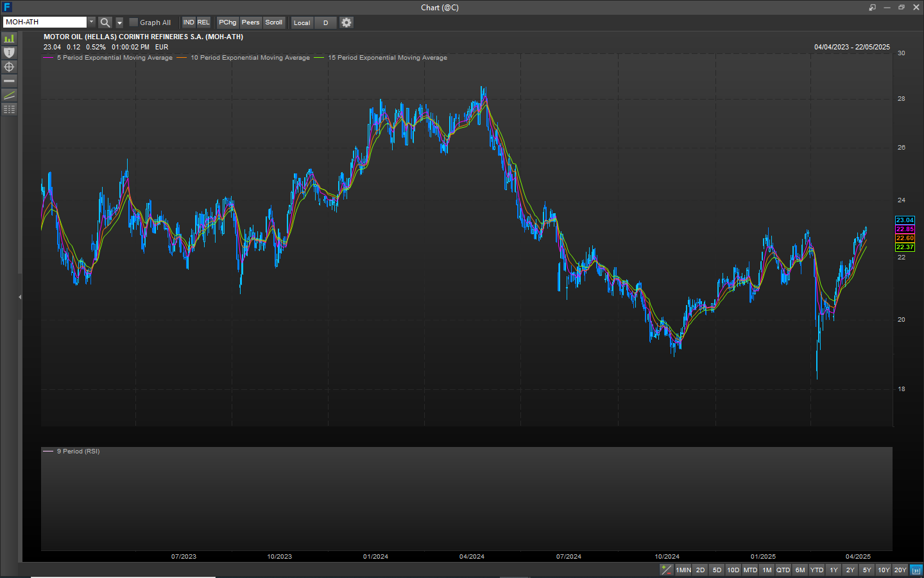
Task: Switch to the YTD time range
Action: pos(816,570)
